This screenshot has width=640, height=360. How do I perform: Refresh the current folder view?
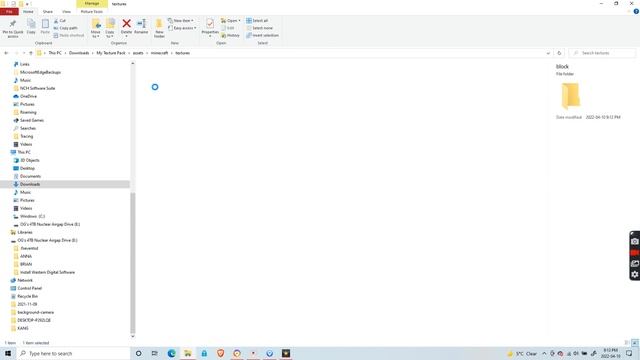pyautogui.click(x=559, y=53)
